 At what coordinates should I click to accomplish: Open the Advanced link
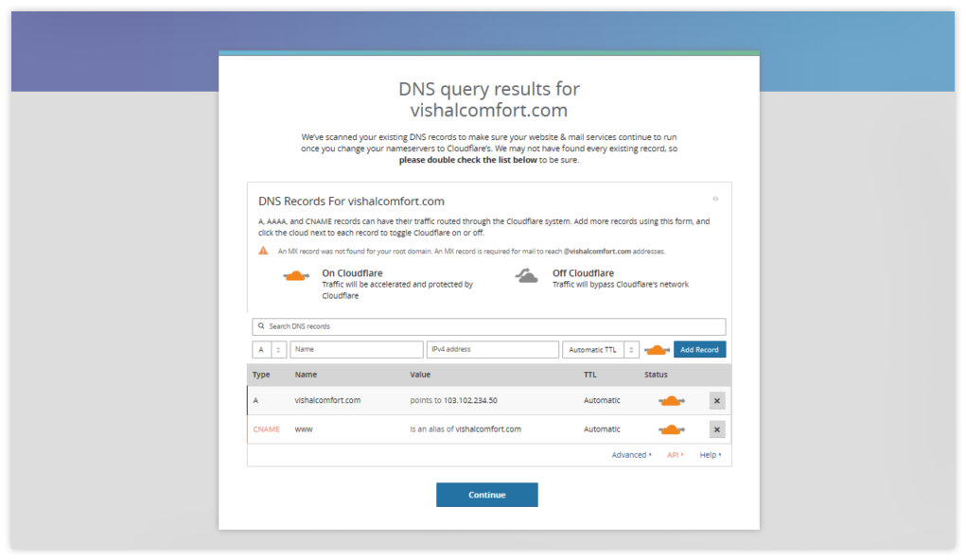coord(631,455)
